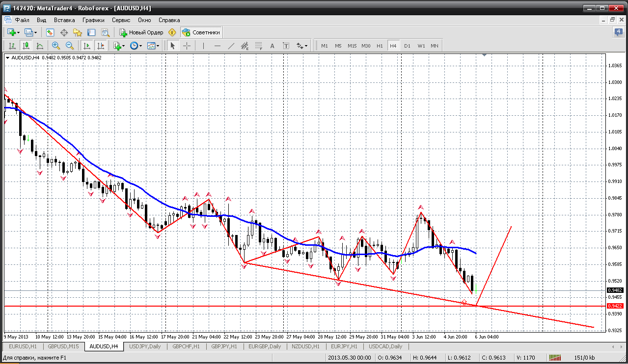Open the Вставка menu
The width and height of the screenshot is (628, 364).
point(64,20)
